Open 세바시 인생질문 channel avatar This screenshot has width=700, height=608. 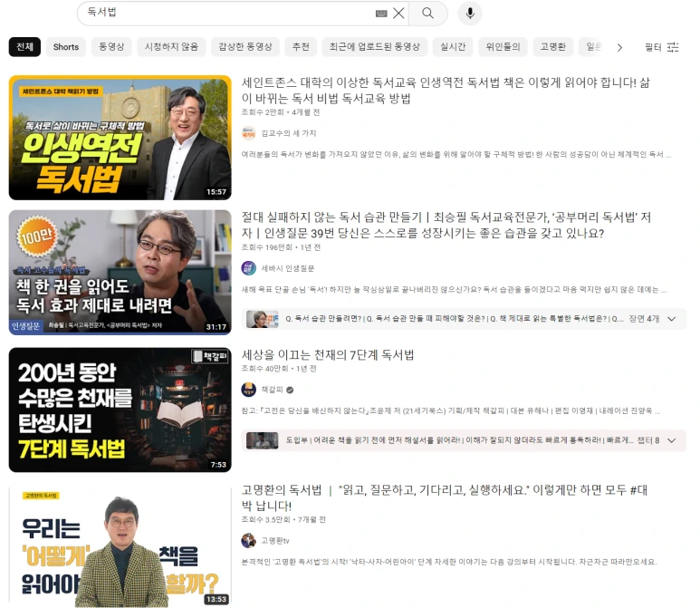[x=249, y=268]
